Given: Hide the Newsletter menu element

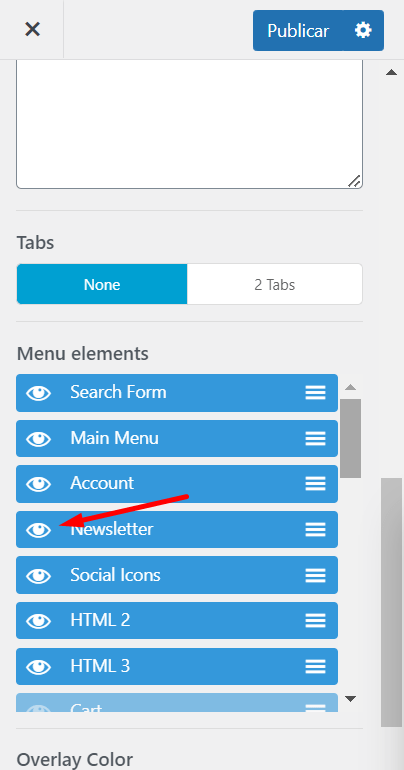Looking at the screenshot, I should pos(38,529).
